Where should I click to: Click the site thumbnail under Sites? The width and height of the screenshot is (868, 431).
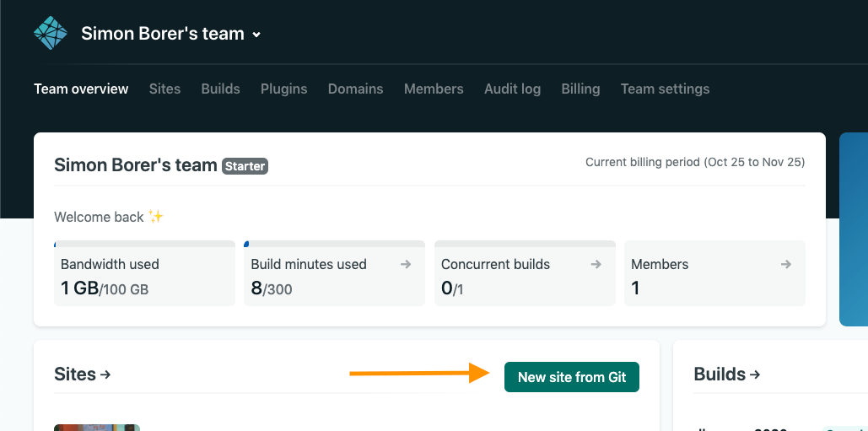pos(96,427)
